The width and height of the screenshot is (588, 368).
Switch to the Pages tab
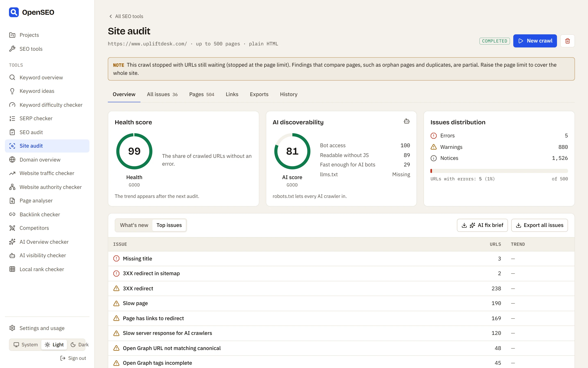click(202, 94)
